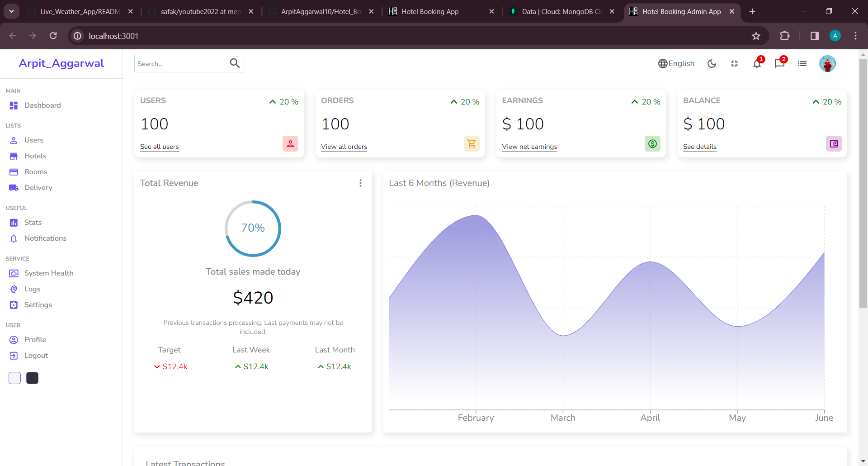The image size is (868, 466).
Task: Reload the page
Action: coord(53,36)
